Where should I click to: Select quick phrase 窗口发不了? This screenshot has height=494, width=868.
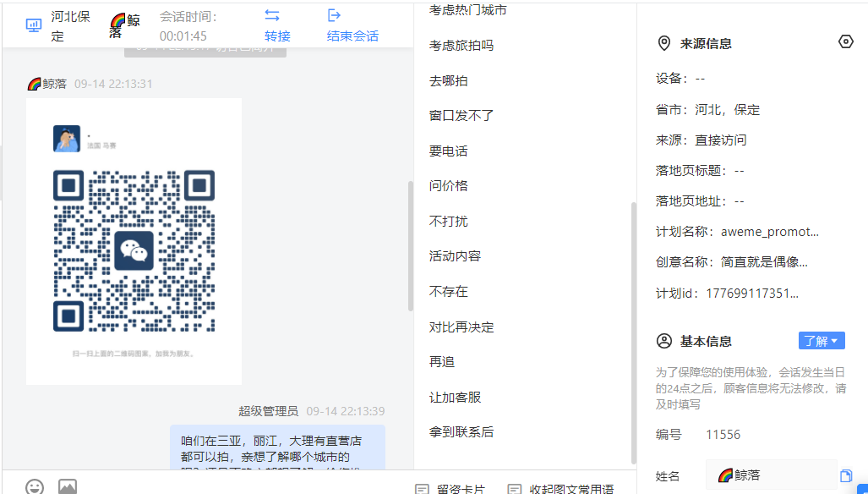(x=461, y=116)
